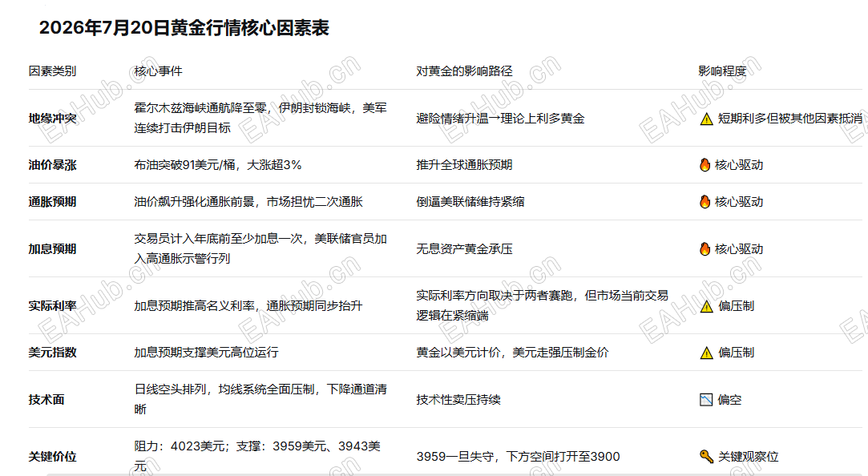The height and width of the screenshot is (476, 868).
Task: Click 偏压制 text in 美元指数 row
Action: 736,353
